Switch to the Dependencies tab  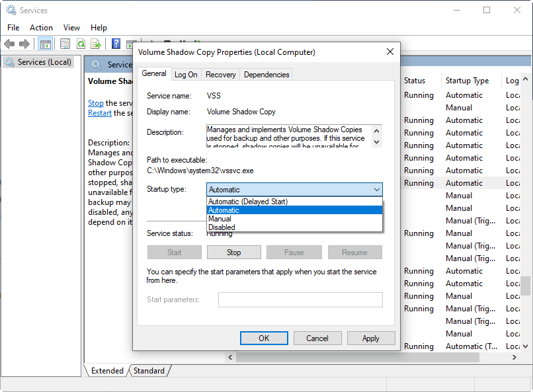(266, 75)
